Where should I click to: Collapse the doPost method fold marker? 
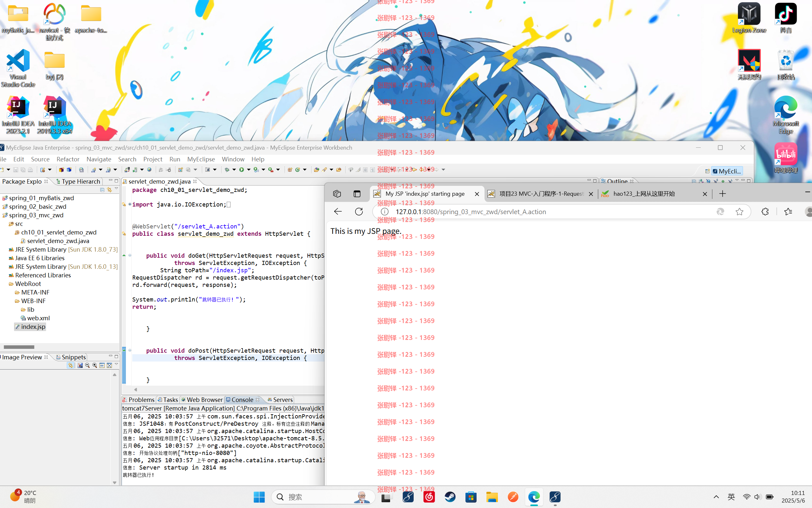pos(130,350)
